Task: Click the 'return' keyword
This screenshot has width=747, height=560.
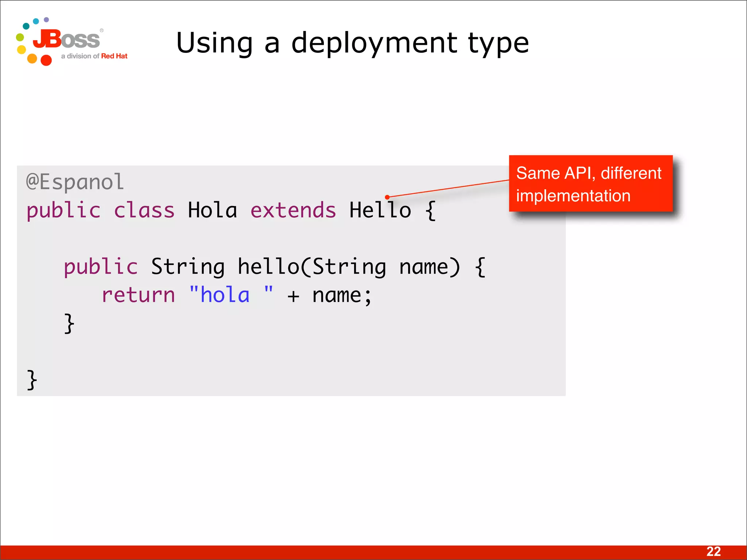Action: point(139,295)
